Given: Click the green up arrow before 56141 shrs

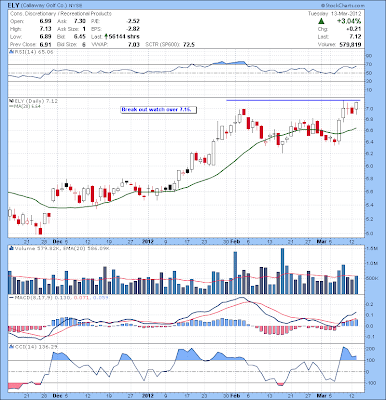Looking at the screenshot, I should [x=106, y=36].
